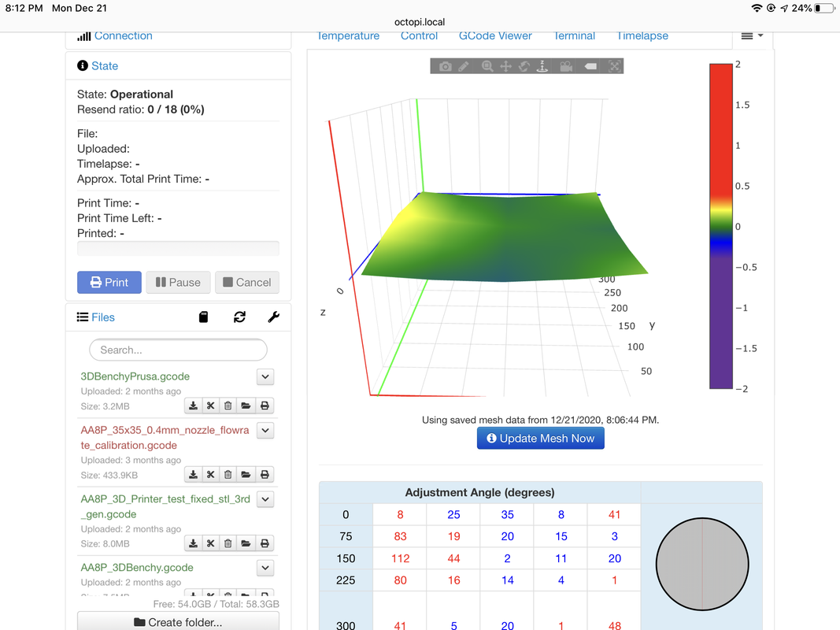
Task: Delete AA8P_3D_Printer_test file with trash icon
Action: [x=228, y=543]
